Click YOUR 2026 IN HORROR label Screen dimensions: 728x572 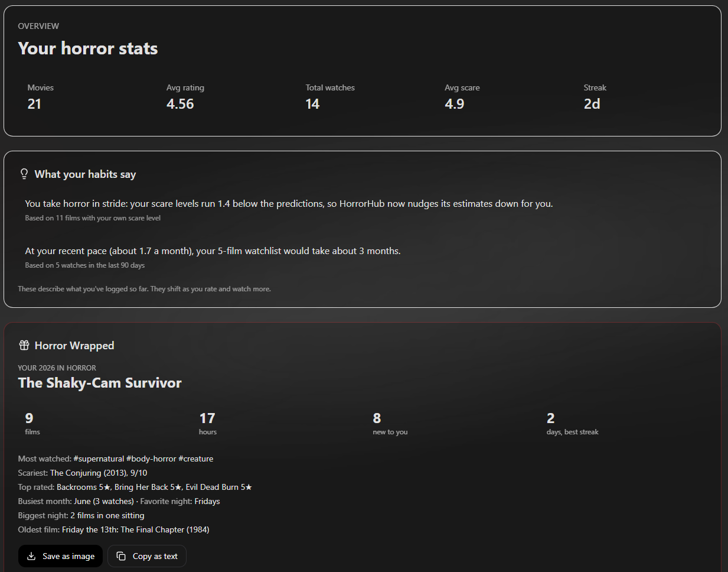click(57, 368)
